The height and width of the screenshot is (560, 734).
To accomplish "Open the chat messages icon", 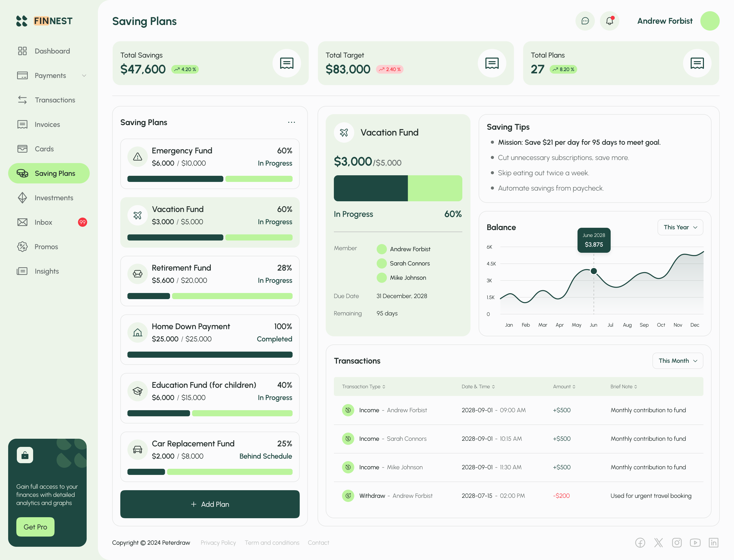I will click(585, 21).
